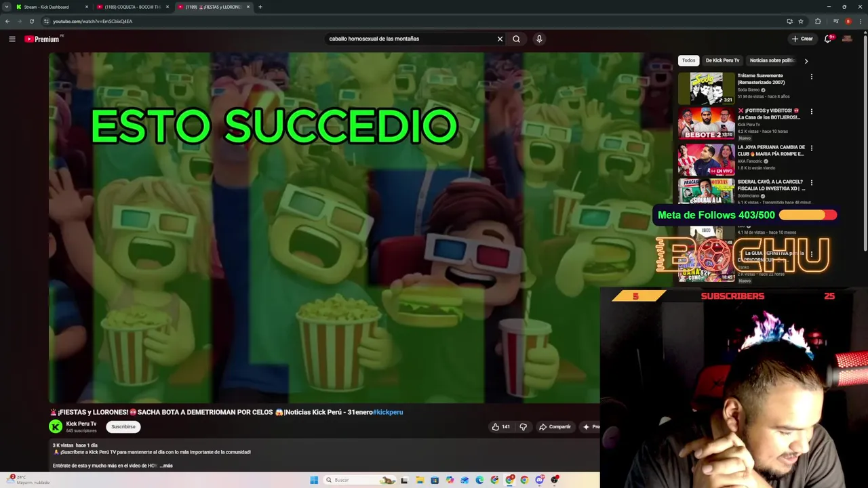Clear the search box with X
The image size is (868, 488).
click(500, 39)
